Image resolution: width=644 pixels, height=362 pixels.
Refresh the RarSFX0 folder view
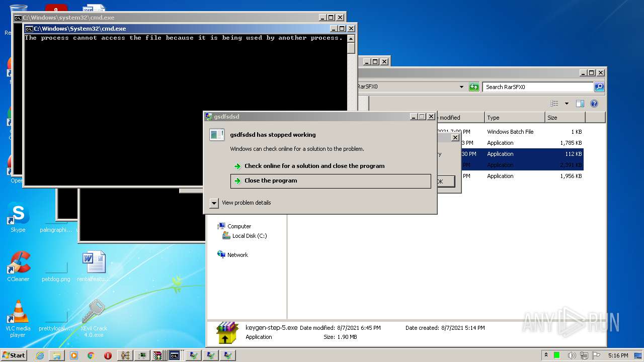[x=474, y=87]
